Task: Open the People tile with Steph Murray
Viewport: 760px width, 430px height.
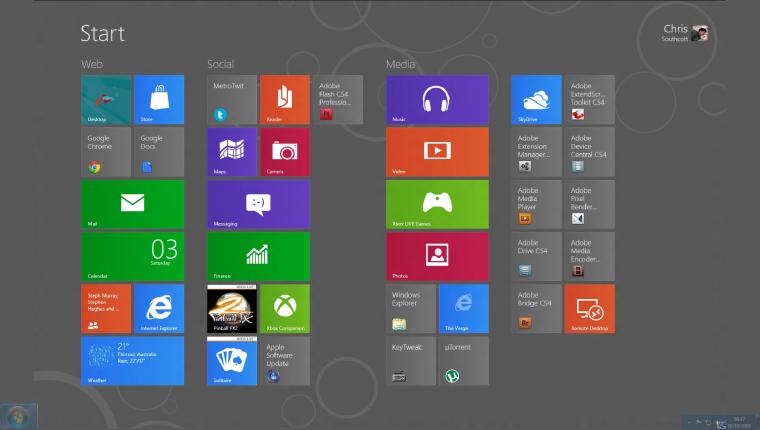Action: [106, 309]
